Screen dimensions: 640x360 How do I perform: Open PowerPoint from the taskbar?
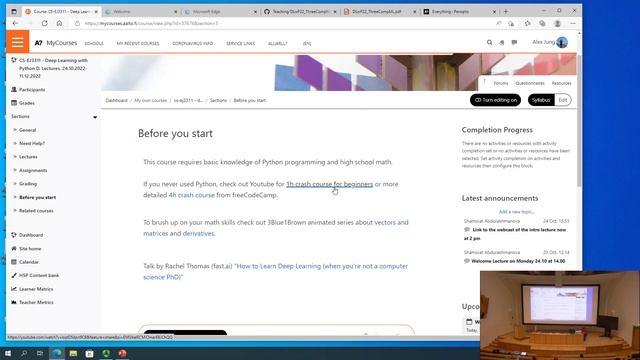(x=122, y=353)
